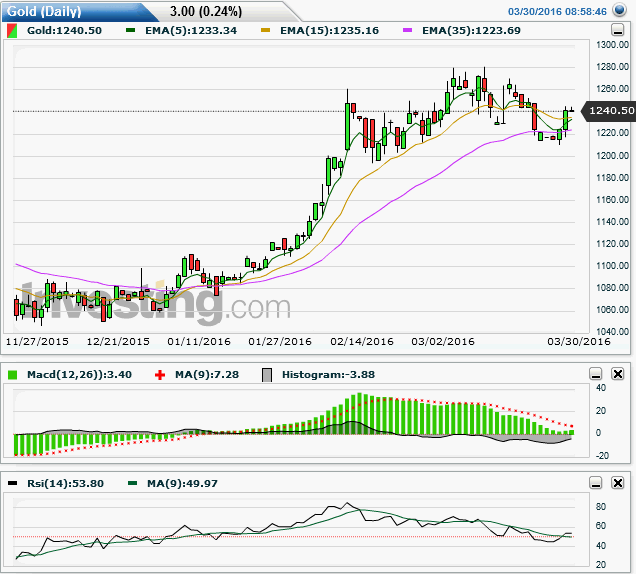Click the 1200.00 price axis label
This screenshot has height=574, width=636.
[612, 155]
